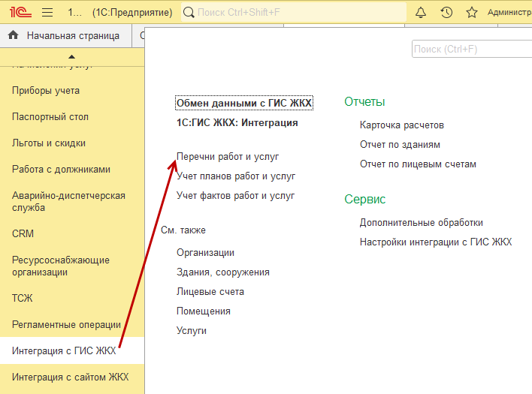The image size is (532, 394).
Task: Open Регламентные операции section
Action: (66, 324)
